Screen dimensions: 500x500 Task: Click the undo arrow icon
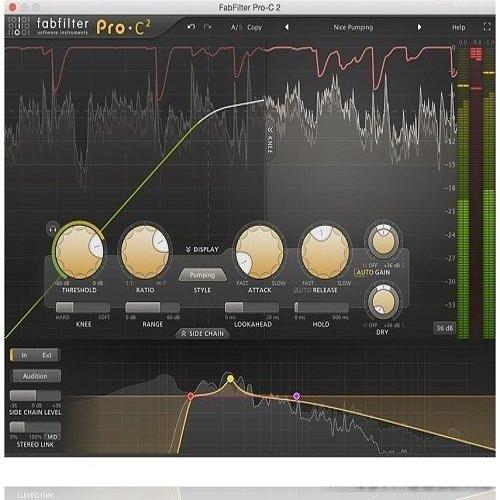191,27
